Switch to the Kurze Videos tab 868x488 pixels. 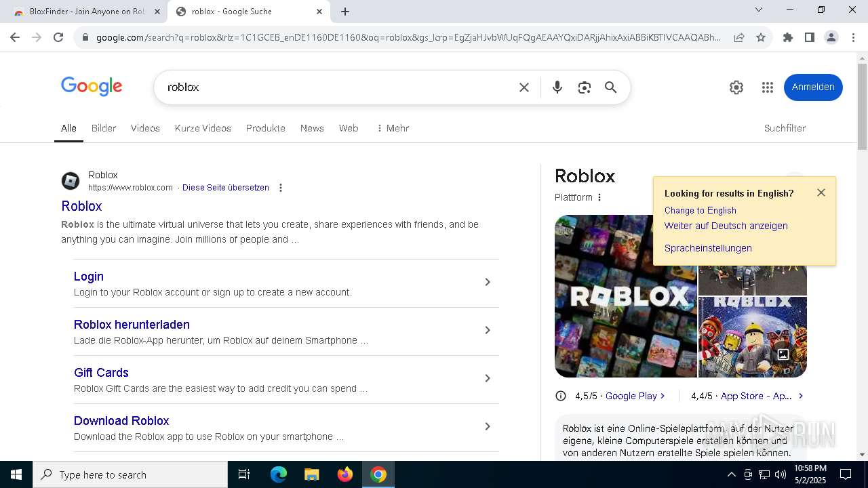[x=203, y=128]
